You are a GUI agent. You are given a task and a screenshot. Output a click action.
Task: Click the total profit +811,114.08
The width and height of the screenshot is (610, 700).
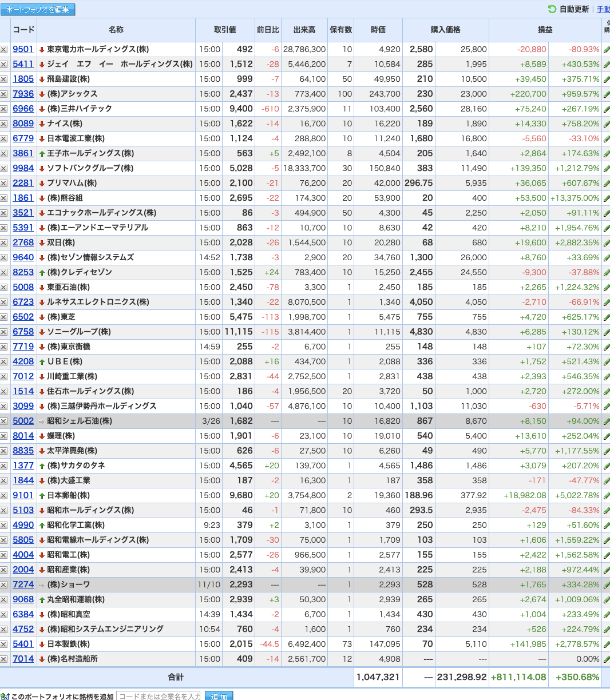[518, 677]
